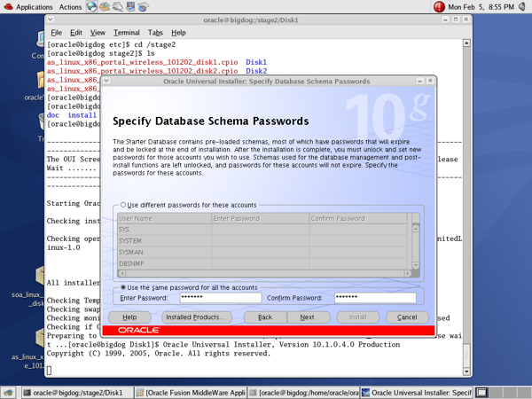Click the clock showing Mon Feb 5
Viewport: 532px width, 399px height.
click(x=481, y=7)
